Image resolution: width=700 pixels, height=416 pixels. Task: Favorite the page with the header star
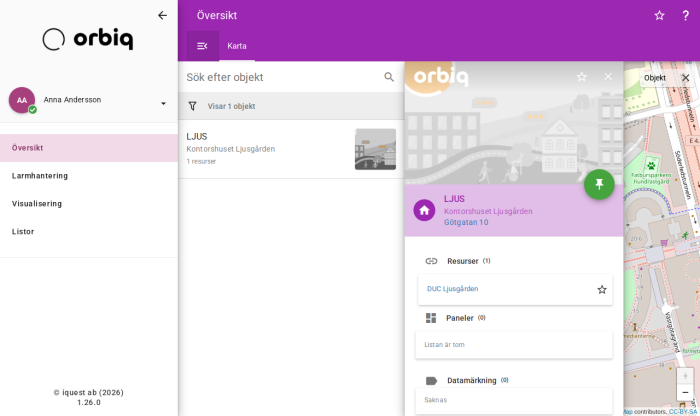coord(659,16)
